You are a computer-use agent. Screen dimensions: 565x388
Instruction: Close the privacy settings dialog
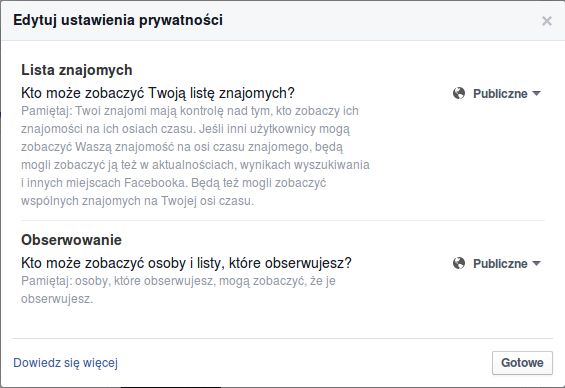(x=547, y=21)
